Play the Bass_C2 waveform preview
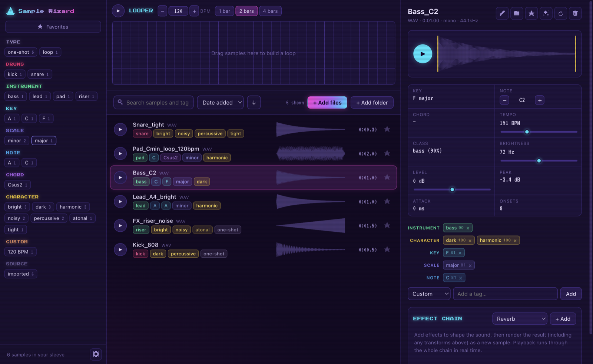 (x=423, y=54)
